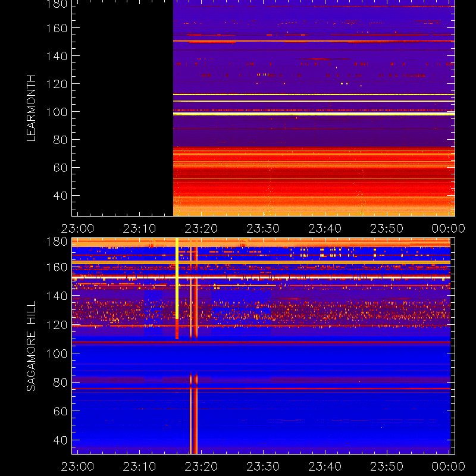Pick the 160 frequency label on Sagamore Hill plot
476x476 pixels.
tap(57, 267)
